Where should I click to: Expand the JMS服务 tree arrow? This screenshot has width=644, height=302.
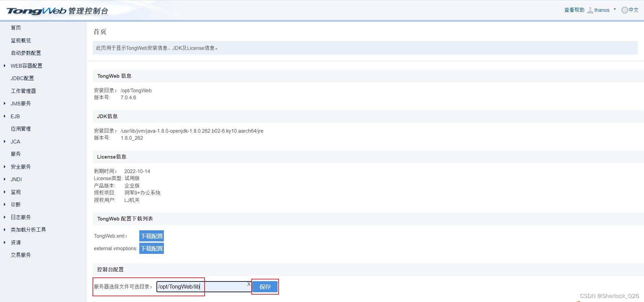[4, 103]
